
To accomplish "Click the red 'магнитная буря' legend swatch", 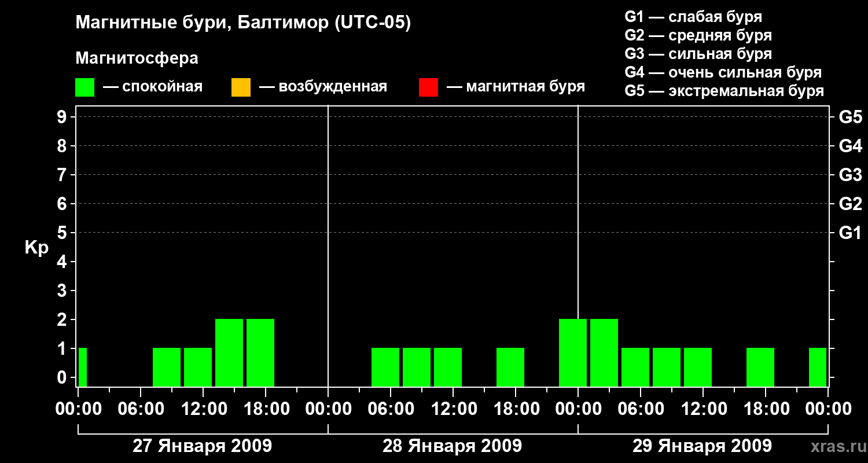I will click(428, 87).
